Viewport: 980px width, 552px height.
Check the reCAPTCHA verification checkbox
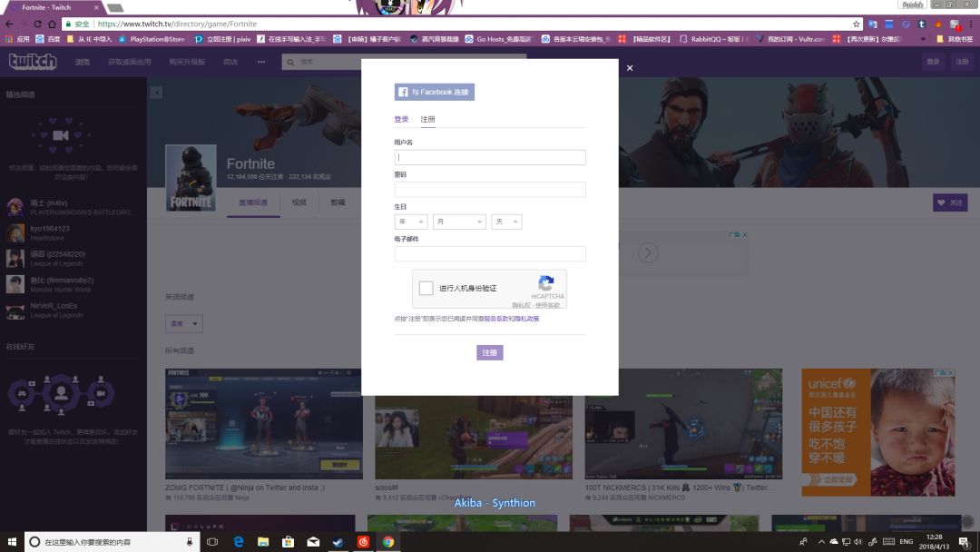(426, 288)
